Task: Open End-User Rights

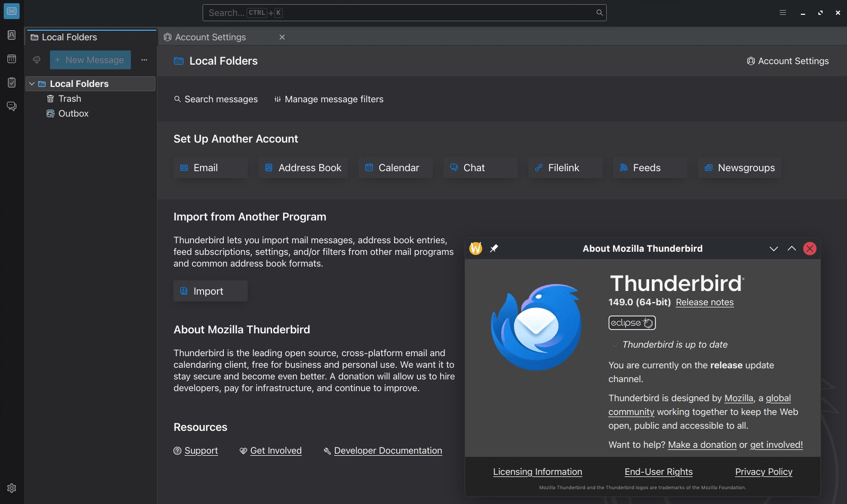Action: click(x=659, y=472)
